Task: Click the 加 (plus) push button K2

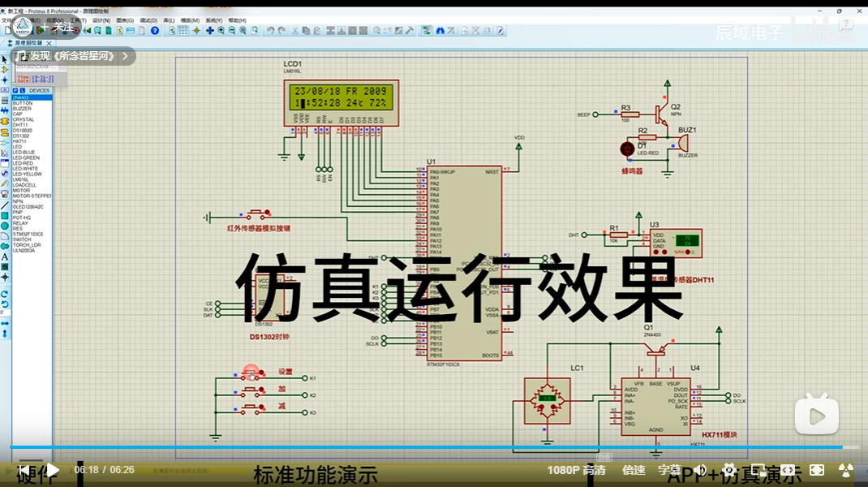Action: (x=253, y=392)
